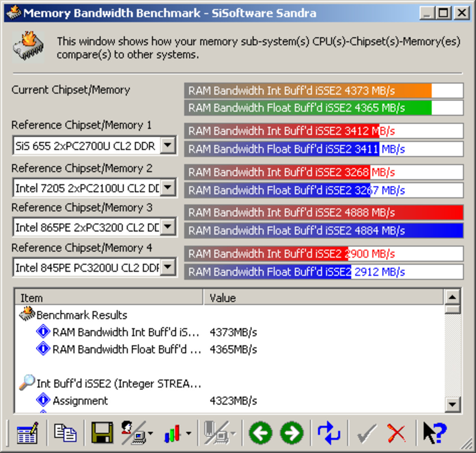Click the 4323MB/s Assignment value
This screenshot has height=453, width=476.
tap(233, 401)
